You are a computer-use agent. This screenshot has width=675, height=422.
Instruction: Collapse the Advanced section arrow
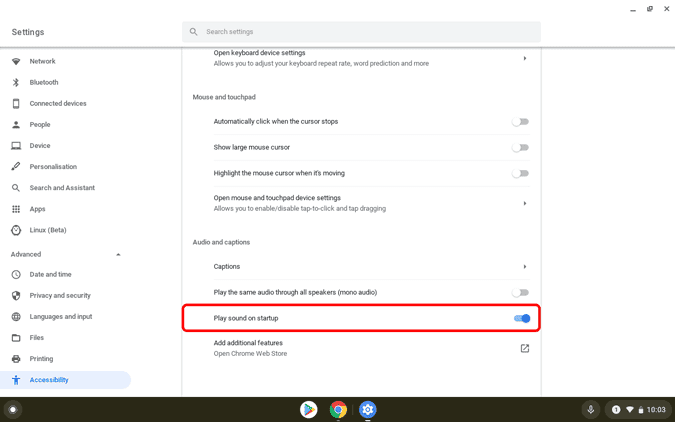pos(118,254)
